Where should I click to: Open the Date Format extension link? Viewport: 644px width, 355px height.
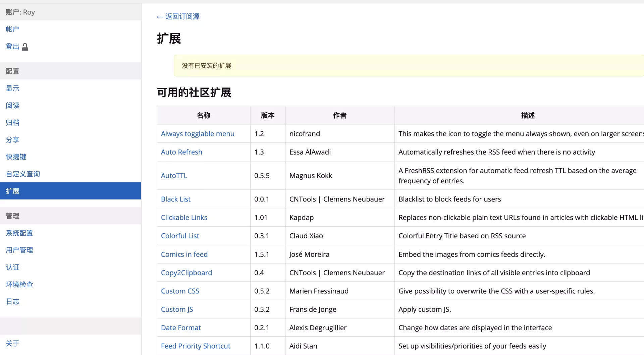(x=181, y=328)
